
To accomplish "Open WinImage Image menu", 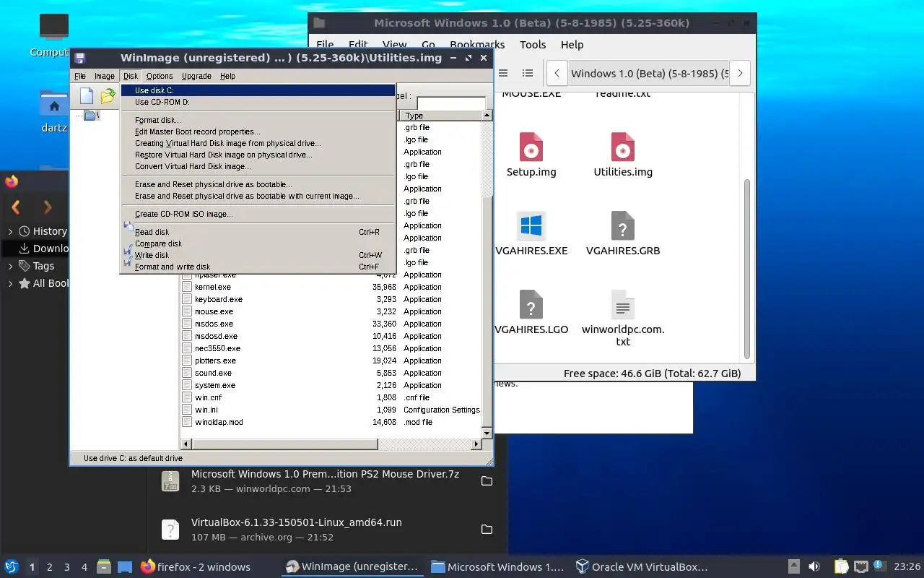I will [105, 76].
